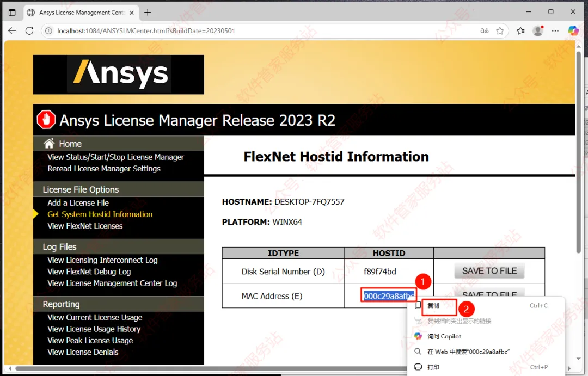Screen dimensions: 588x376
Task: Click scrollbar down arrow at right edge
Action: tap(578, 359)
